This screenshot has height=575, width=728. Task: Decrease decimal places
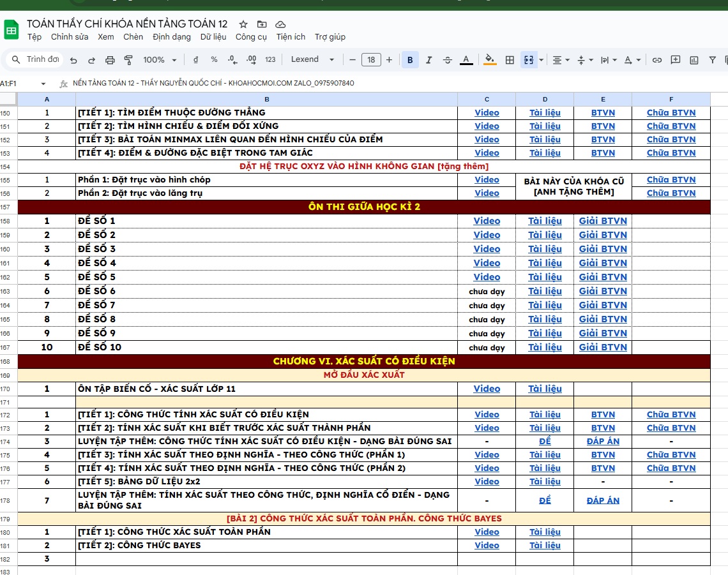[x=232, y=59]
